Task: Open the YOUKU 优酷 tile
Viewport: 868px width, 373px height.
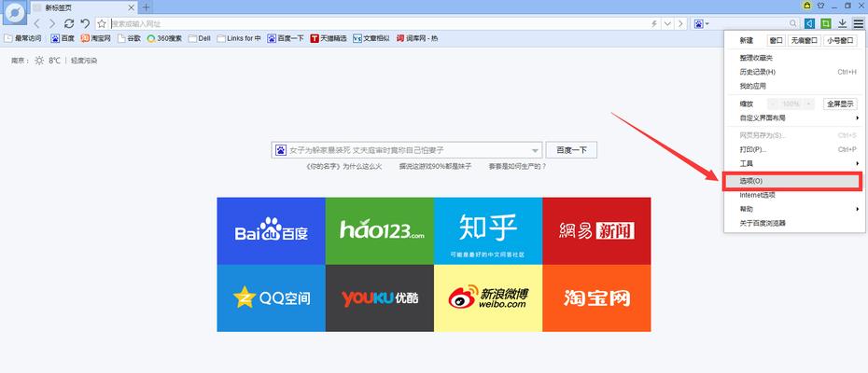Action: point(380,298)
